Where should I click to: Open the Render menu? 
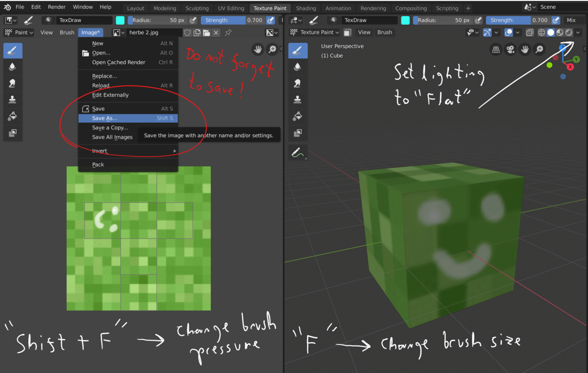pyautogui.click(x=57, y=7)
